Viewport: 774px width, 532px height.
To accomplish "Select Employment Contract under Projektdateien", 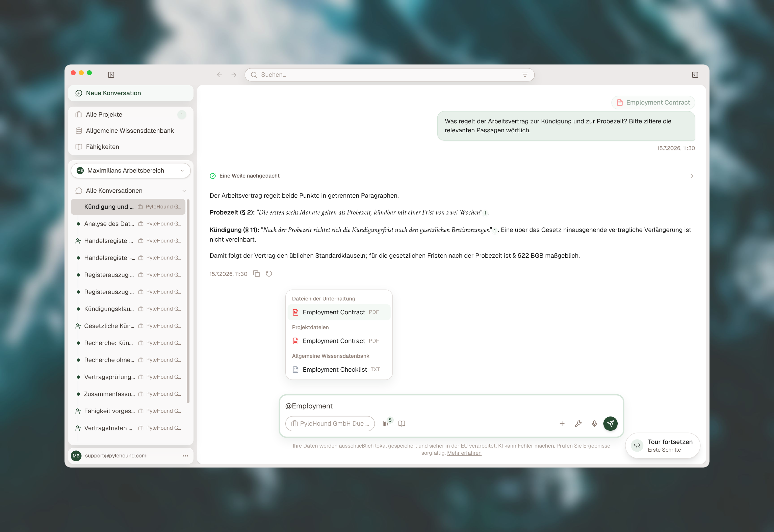I will 339,341.
